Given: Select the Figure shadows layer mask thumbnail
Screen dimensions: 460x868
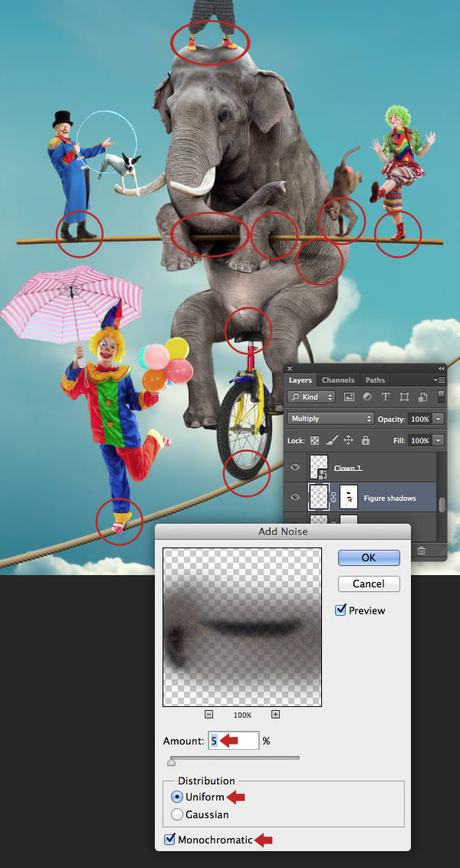Looking at the screenshot, I should [x=349, y=497].
